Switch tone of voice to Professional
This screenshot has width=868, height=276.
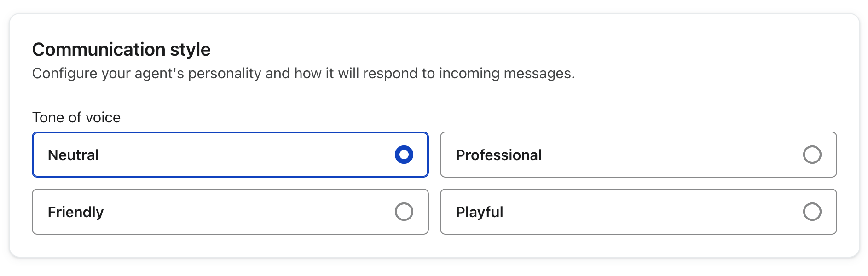(812, 155)
